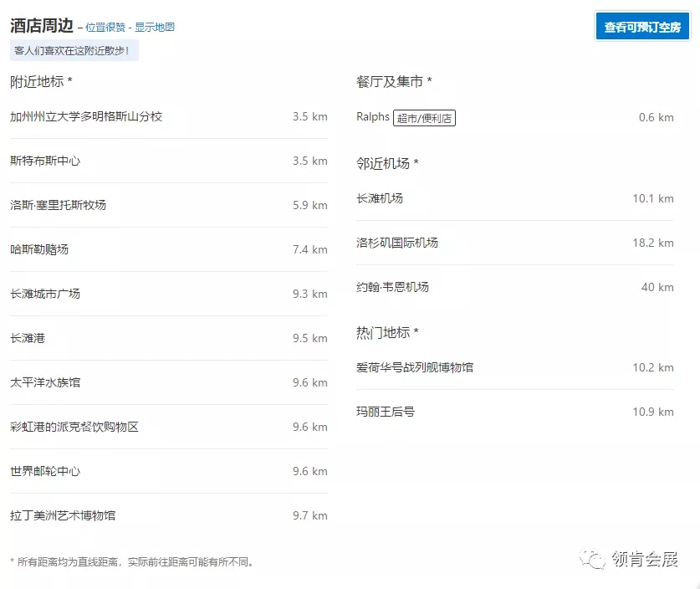
Task: Select the 客人们喜欢在这附近散步 badge
Action: [74, 50]
